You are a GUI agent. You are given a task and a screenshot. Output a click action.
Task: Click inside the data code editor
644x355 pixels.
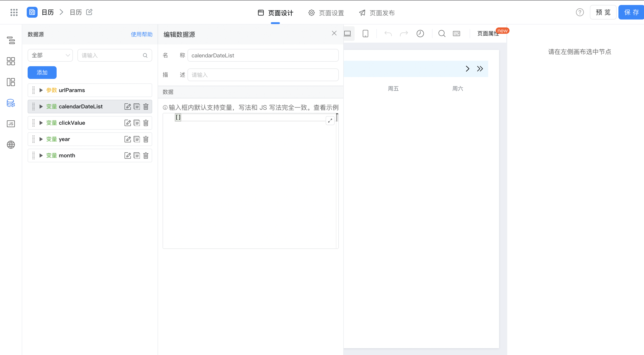(x=250, y=181)
